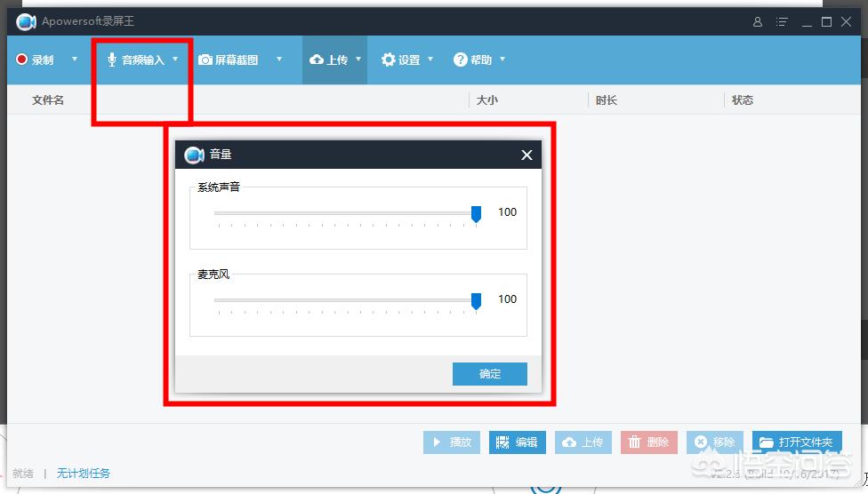The height and width of the screenshot is (494, 868).
Task: Open the 设置 menu
Action: tap(407, 60)
